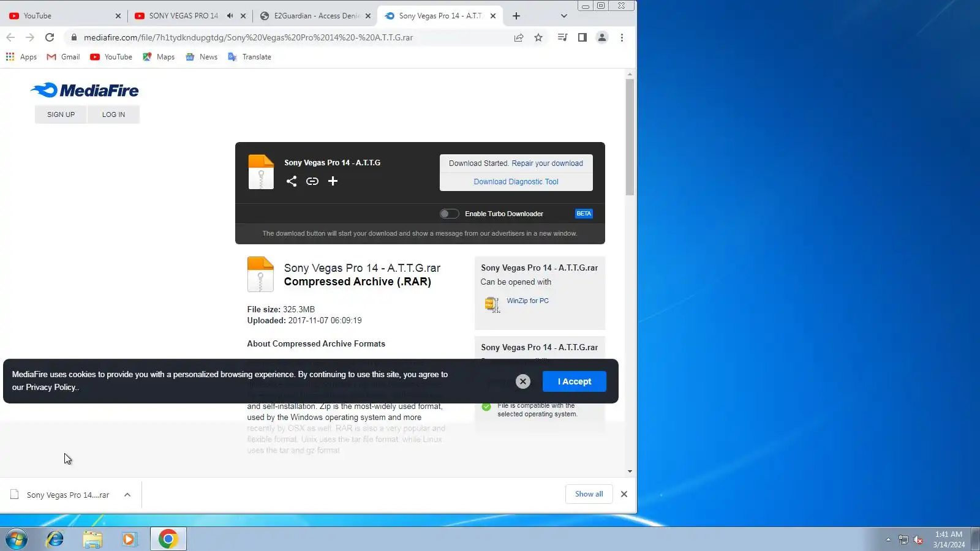The image size is (980, 551).
Task: Click the page vertical scrollbar thumb
Action: point(630,137)
